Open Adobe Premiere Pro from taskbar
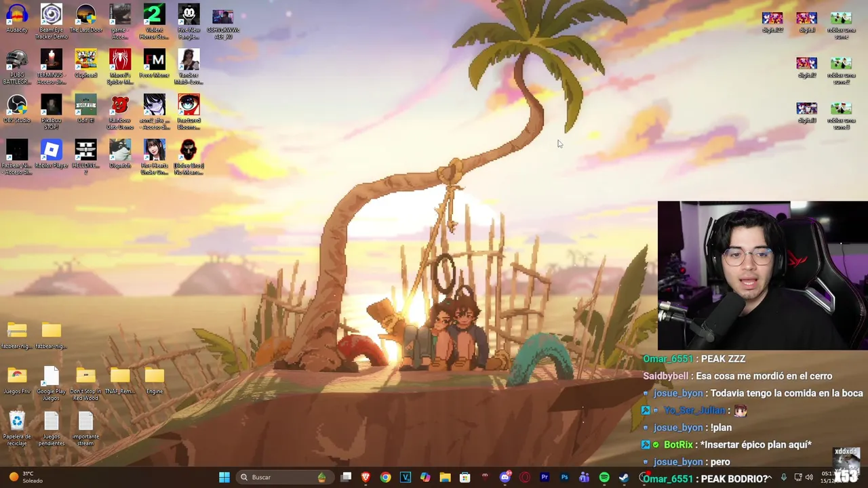The image size is (868, 488). (544, 477)
